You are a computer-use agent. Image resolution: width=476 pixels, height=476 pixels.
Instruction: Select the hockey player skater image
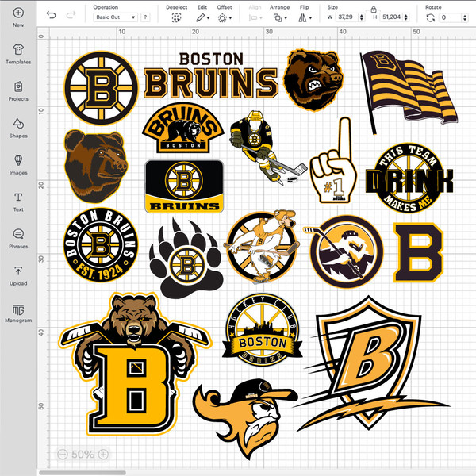[268, 148]
